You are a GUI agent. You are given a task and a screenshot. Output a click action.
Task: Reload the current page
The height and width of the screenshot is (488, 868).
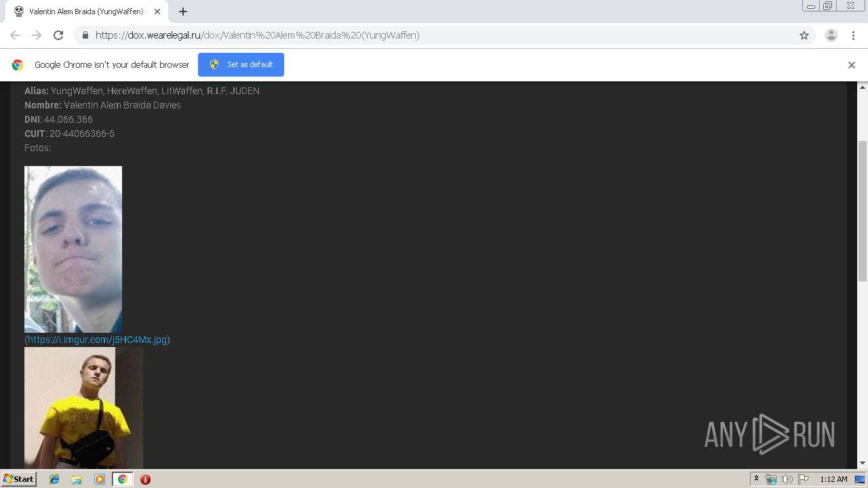pyautogui.click(x=58, y=35)
